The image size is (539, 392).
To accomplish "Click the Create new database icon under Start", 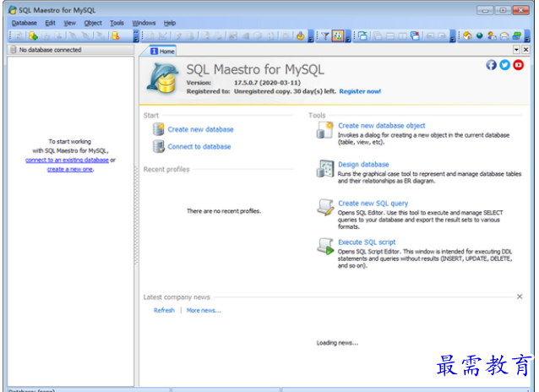I will (159, 129).
